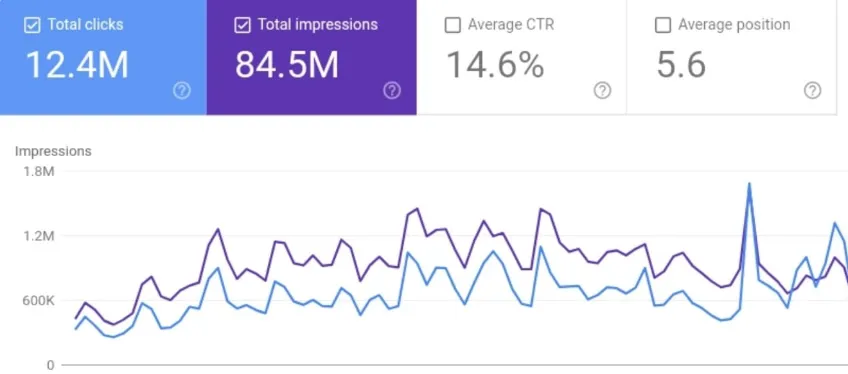Click the Total impressions label
The width and height of the screenshot is (848, 374).
coord(317,25)
